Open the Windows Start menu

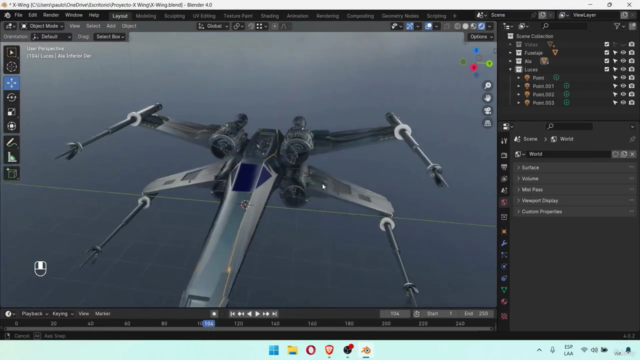[x=274, y=350]
